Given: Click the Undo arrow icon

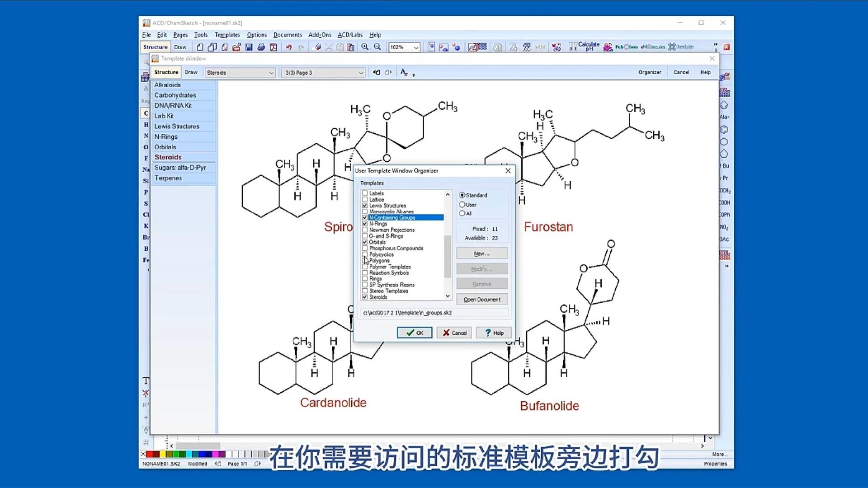Looking at the screenshot, I should coord(289,47).
